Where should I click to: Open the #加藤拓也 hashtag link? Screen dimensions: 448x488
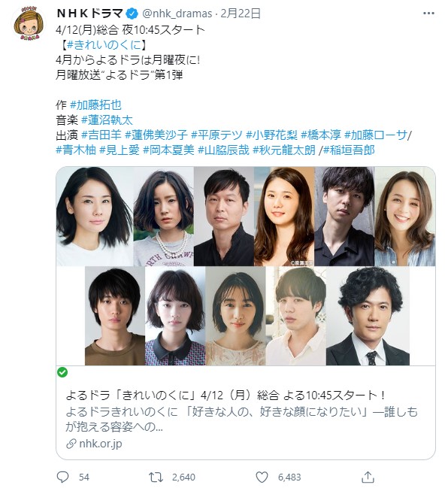tap(95, 105)
